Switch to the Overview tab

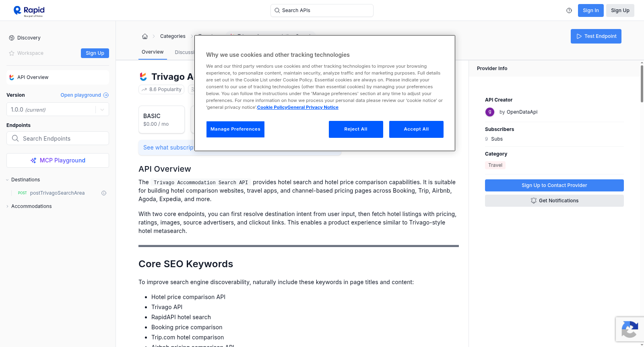point(153,52)
